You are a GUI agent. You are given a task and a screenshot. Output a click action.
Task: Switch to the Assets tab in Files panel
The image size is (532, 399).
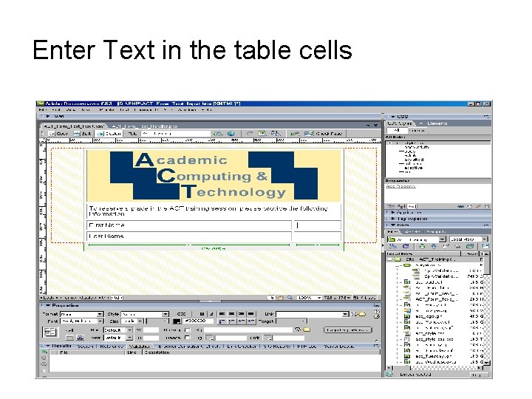click(413, 232)
